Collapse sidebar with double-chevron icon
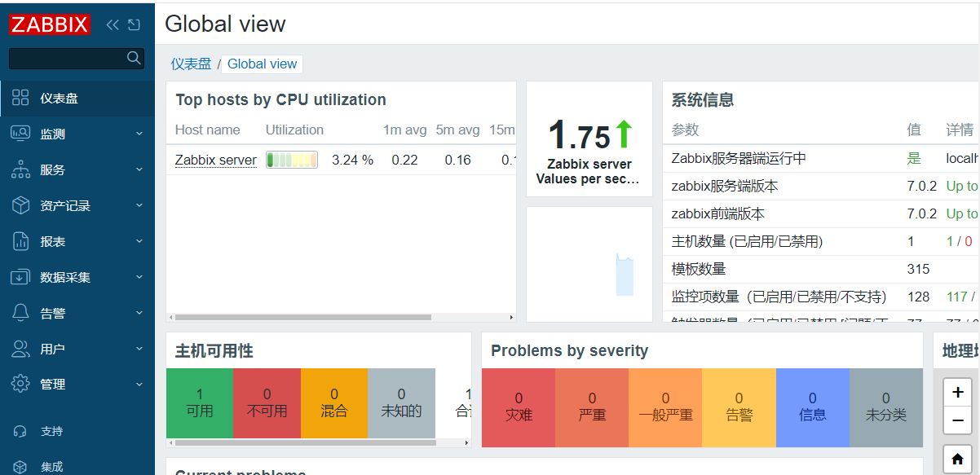 [113, 24]
